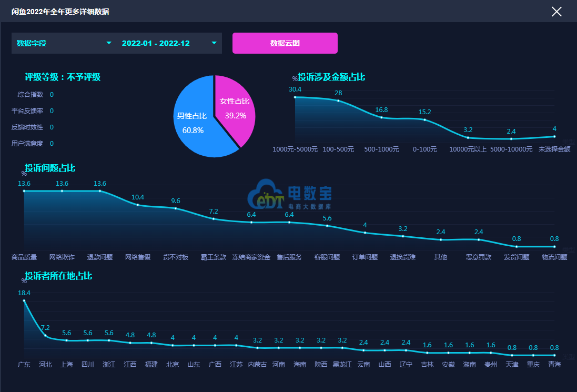Select the 云南 province label
The height and width of the screenshot is (392, 577).
point(363,365)
